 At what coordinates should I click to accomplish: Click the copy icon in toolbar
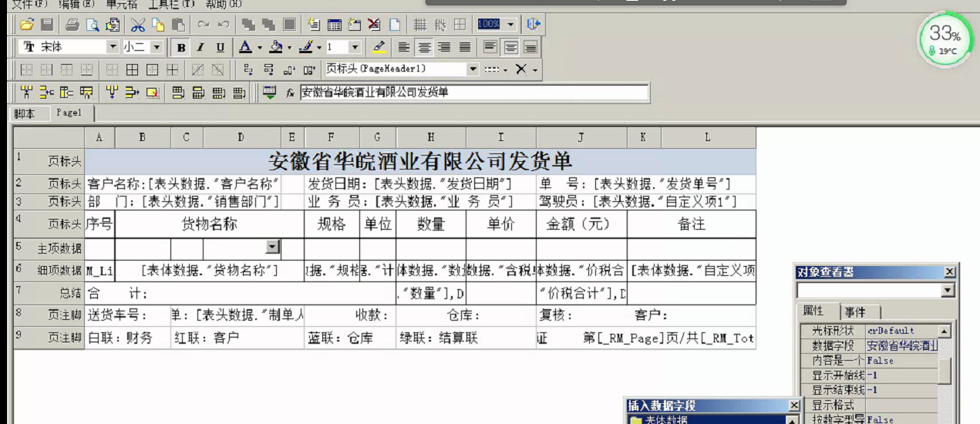click(158, 25)
